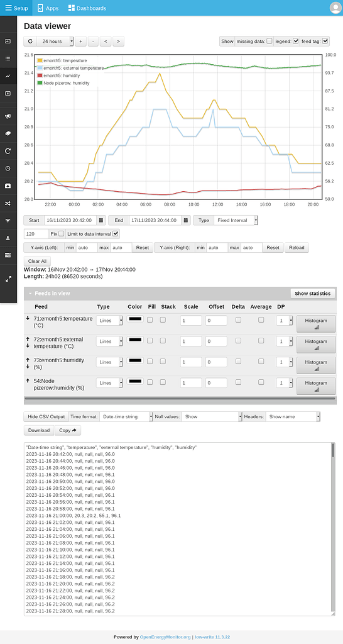The height and width of the screenshot is (644, 343).
Task: Open the server admin sidebar icon
Action: [x=8, y=255]
